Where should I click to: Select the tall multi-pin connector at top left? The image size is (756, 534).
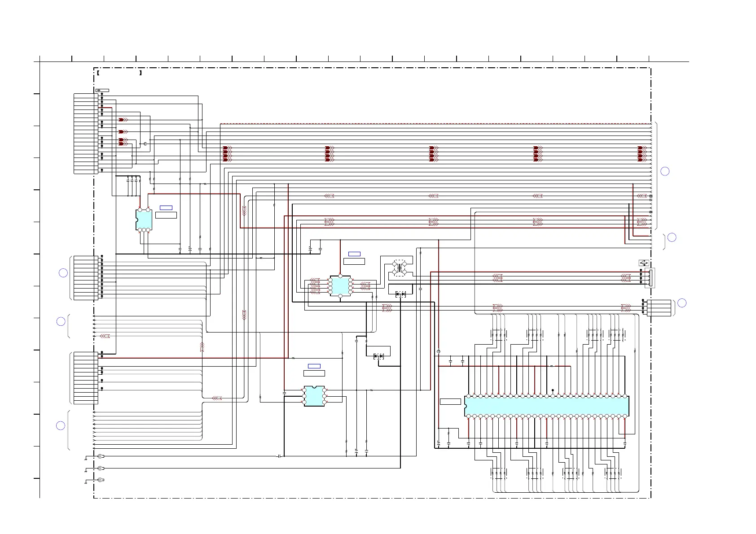click(x=86, y=133)
